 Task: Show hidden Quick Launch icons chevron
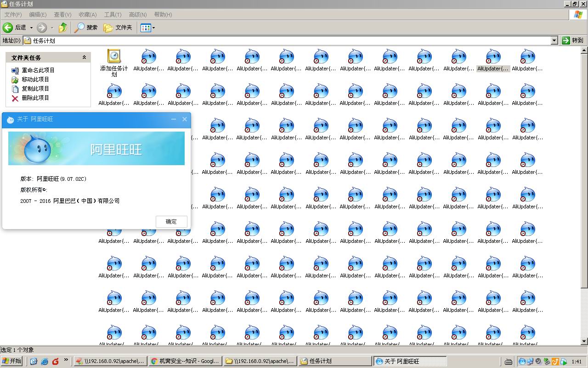coord(66,360)
